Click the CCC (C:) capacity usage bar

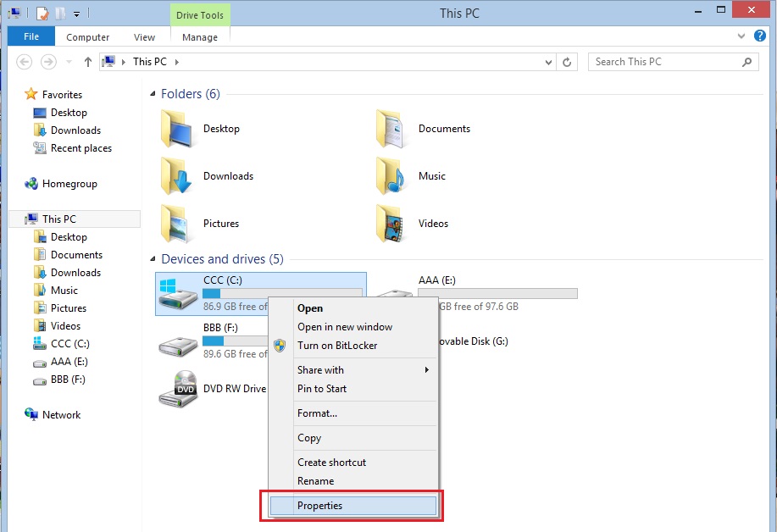click(282, 293)
